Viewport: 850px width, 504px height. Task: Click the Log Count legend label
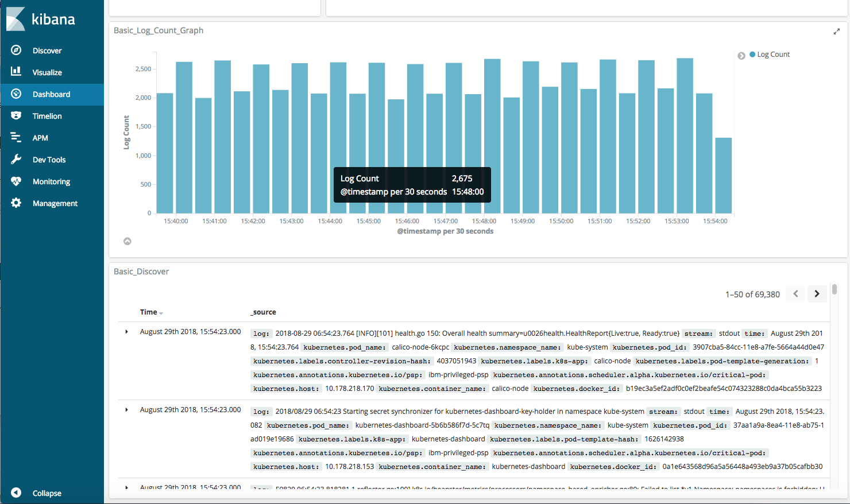(773, 55)
